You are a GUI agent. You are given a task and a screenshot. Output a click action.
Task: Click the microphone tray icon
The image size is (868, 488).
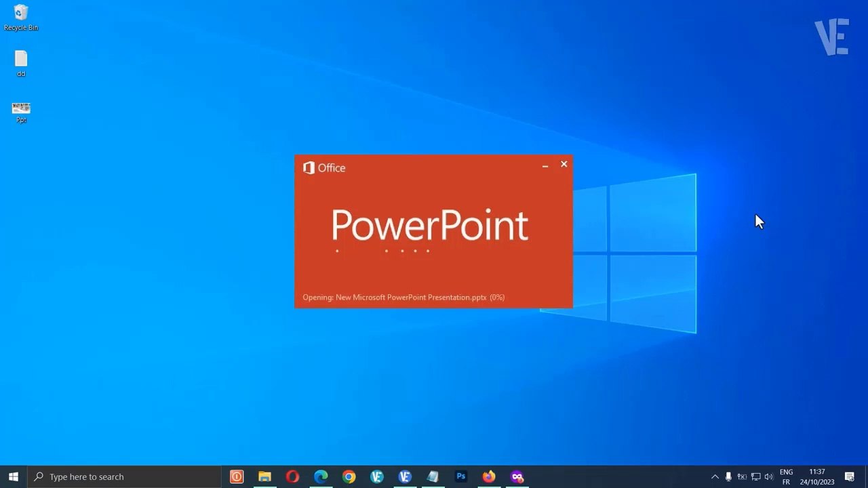pyautogui.click(x=728, y=476)
